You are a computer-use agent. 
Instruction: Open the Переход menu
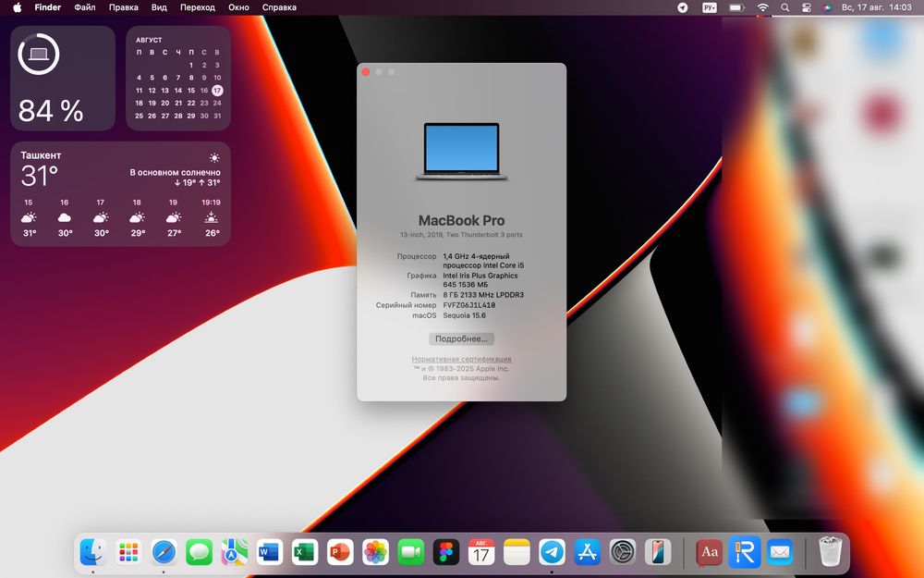198,7
